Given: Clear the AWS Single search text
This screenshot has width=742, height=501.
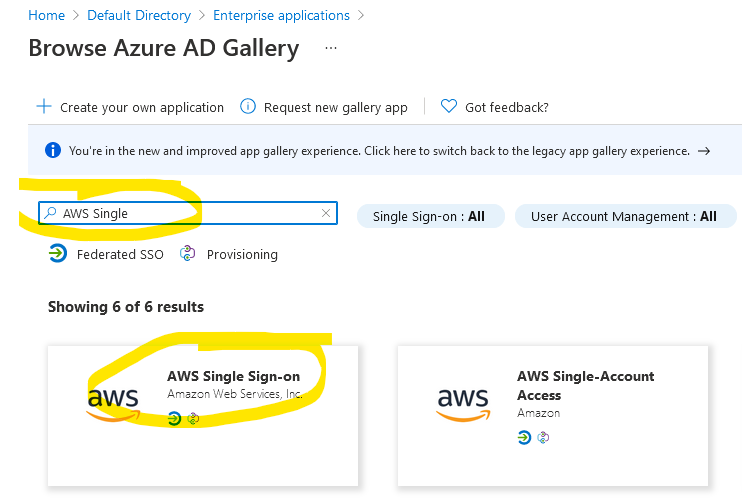Looking at the screenshot, I should [326, 213].
